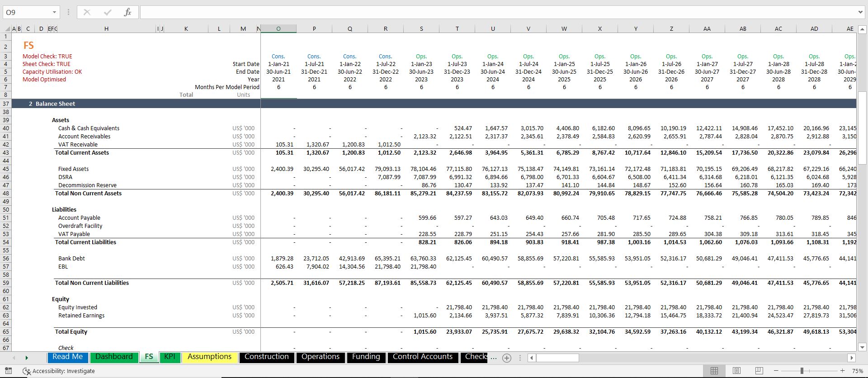Screen dimensions: 868x378
Task: Open the Control Accounts sheet tab
Action: click(x=423, y=357)
